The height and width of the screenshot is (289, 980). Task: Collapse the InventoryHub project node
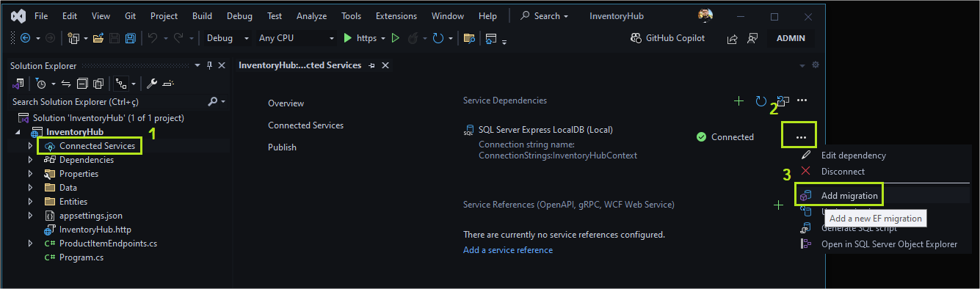[17, 133]
